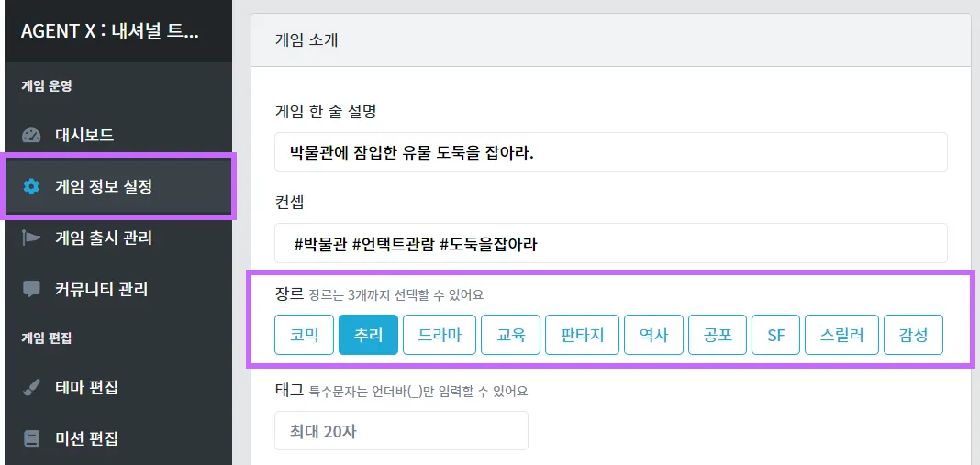Click the brush icon next to 테마 편집
980x465 pixels.
(x=31, y=387)
